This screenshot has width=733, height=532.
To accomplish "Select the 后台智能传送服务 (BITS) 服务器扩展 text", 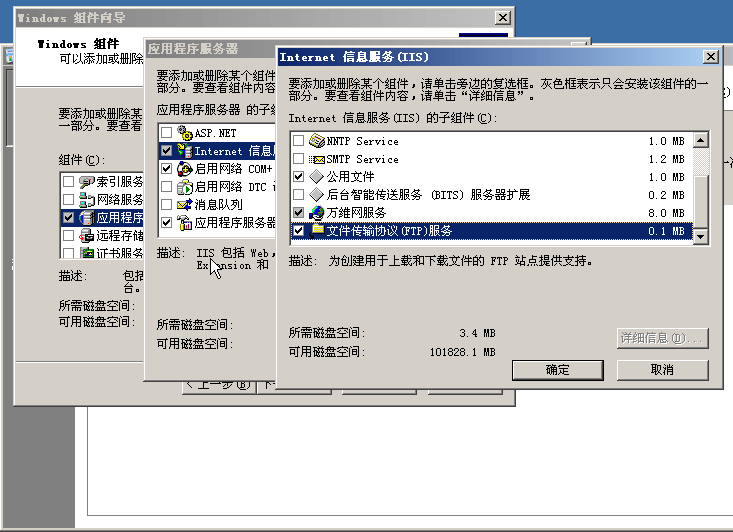I will 428,194.
